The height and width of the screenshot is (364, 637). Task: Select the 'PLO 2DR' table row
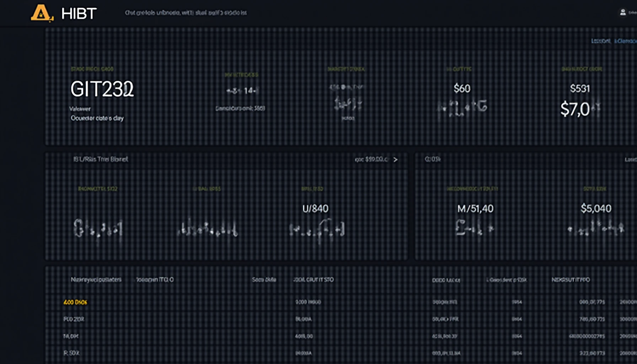(74, 319)
